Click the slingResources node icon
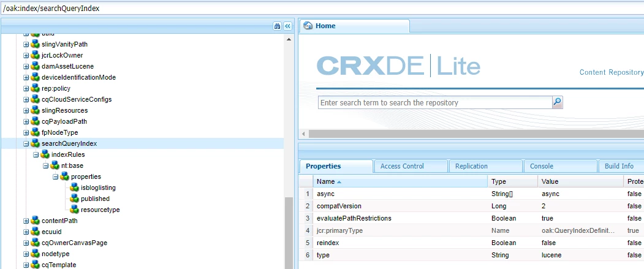Screen dimensions: 644x269 coord(35,110)
